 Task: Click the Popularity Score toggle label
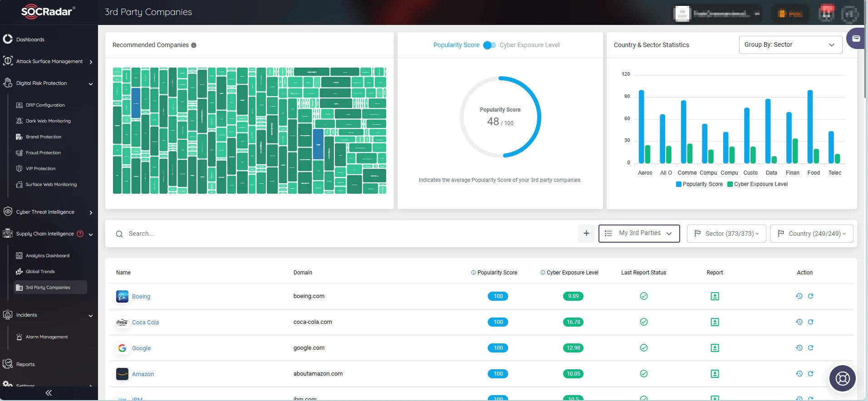[x=456, y=45]
